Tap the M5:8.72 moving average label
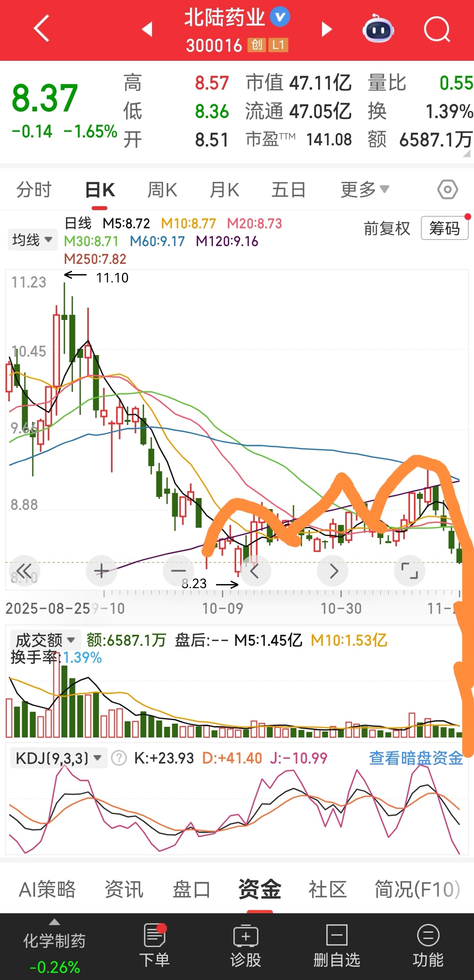 pos(126,224)
